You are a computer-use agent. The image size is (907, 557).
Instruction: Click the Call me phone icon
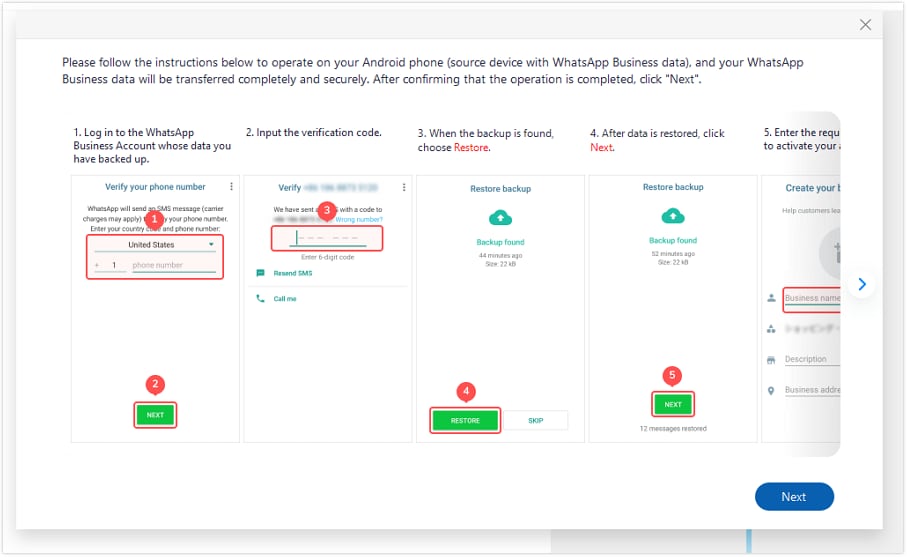point(260,298)
